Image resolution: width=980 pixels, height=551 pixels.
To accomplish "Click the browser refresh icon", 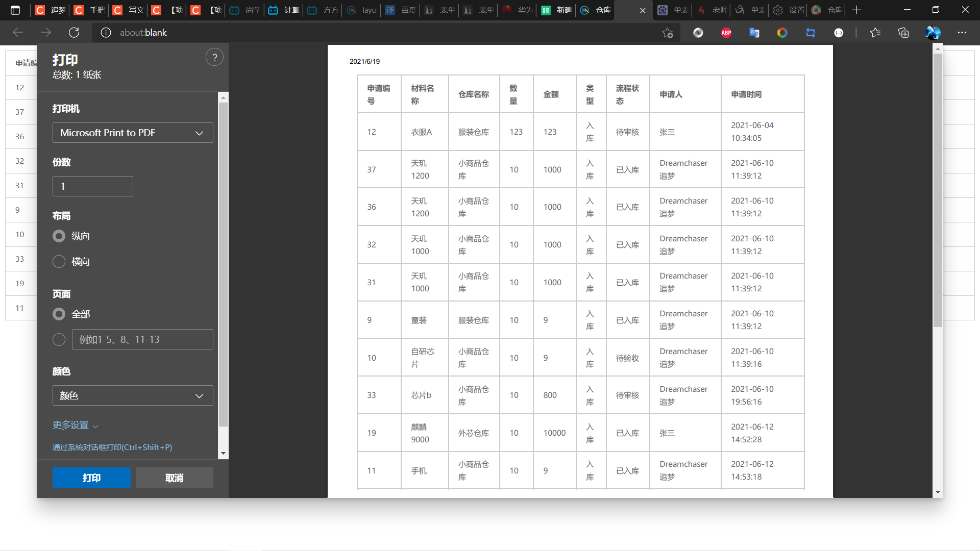I will tap(74, 33).
